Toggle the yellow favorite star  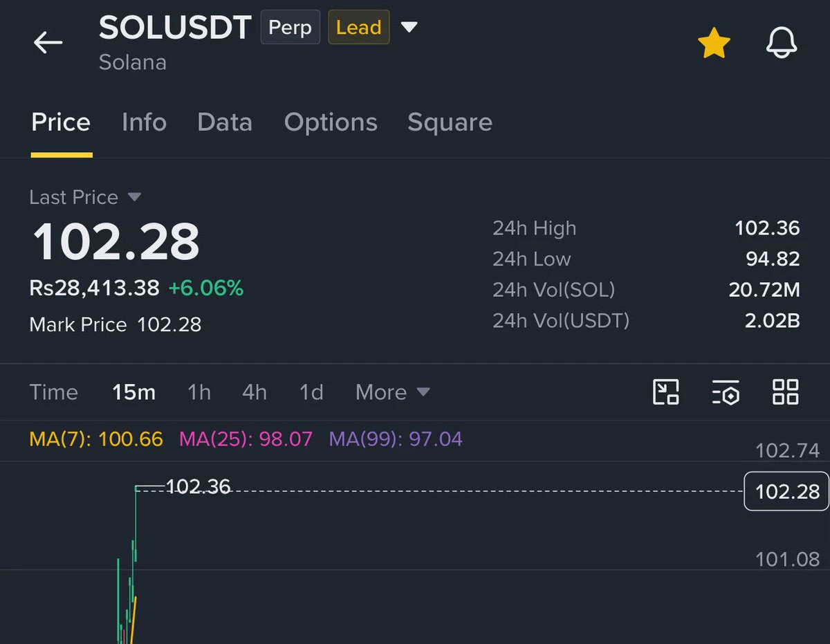714,44
